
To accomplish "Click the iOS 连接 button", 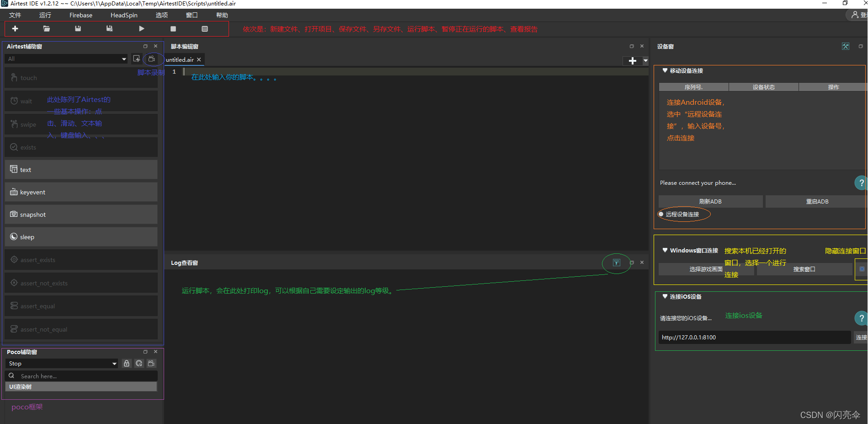I will click(x=861, y=337).
